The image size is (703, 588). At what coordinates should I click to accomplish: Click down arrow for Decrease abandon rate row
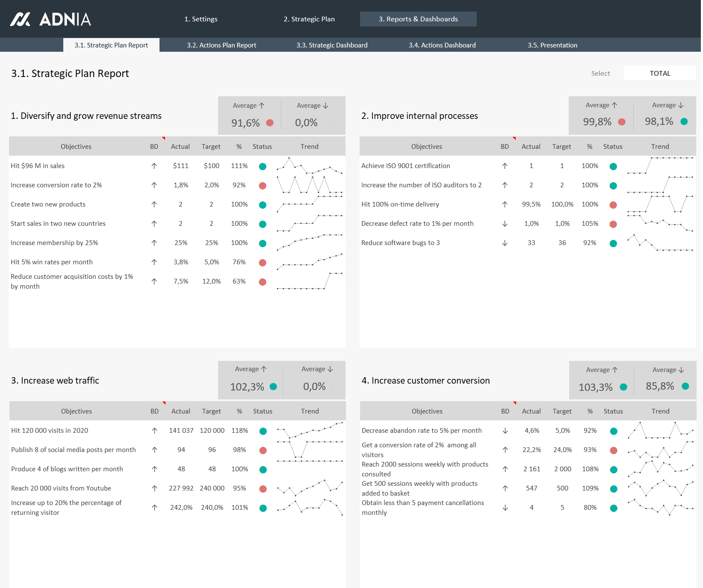click(x=505, y=431)
